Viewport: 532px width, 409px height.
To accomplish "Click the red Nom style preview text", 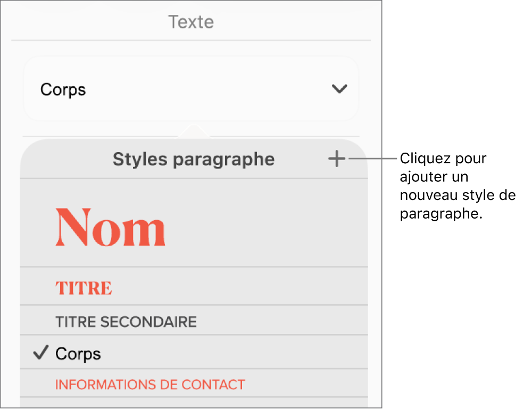I will click(x=110, y=228).
